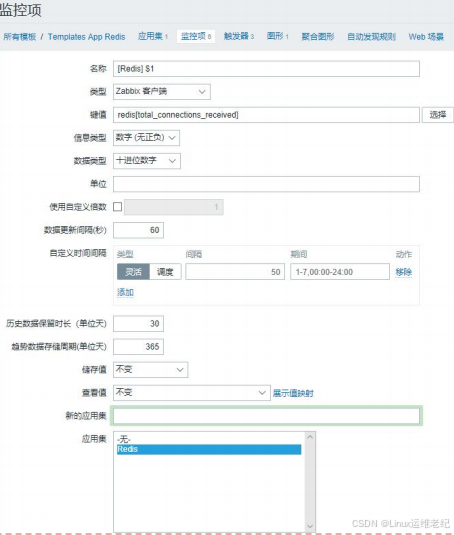Open the 数据类型 dropdown showing 十进位数字
This screenshot has width=454, height=535.
coord(147,161)
